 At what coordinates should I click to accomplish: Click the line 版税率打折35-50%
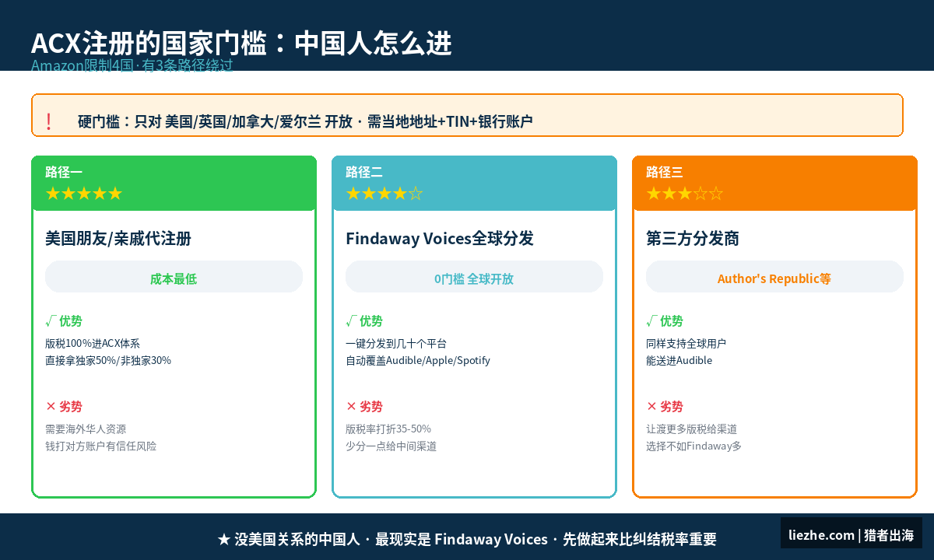coord(388,429)
